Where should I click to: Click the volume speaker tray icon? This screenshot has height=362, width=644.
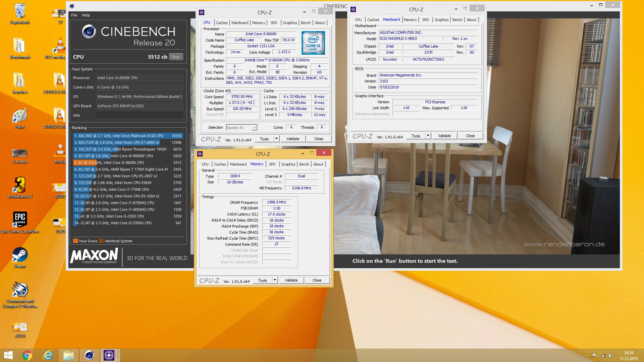[x=610, y=356]
